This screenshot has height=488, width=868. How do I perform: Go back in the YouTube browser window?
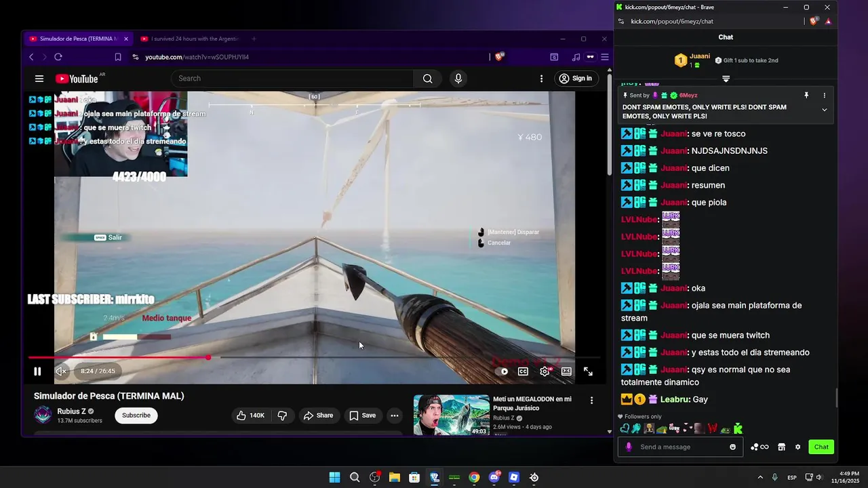pyautogui.click(x=31, y=57)
